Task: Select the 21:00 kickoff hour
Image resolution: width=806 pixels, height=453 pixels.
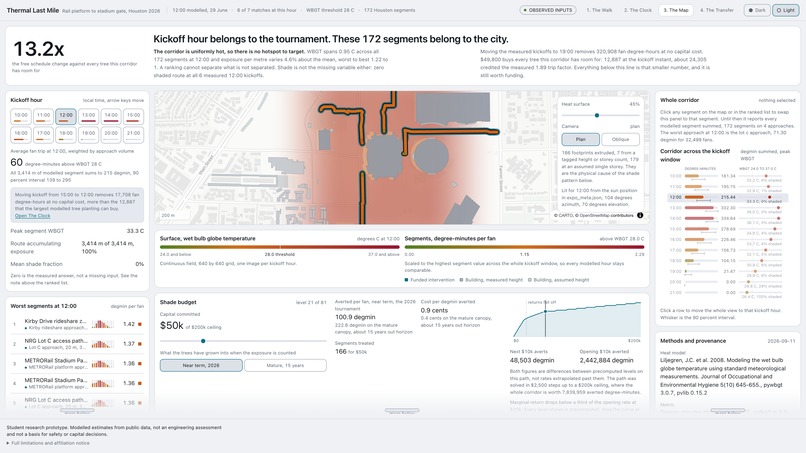Action: pos(133,134)
